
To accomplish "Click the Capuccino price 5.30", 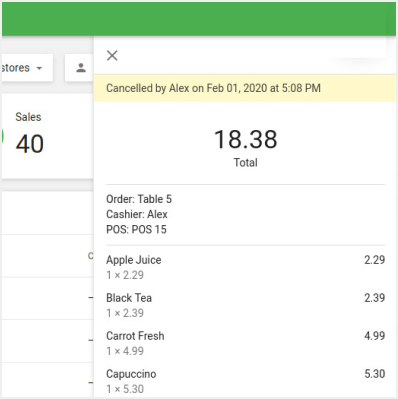I will click(375, 374).
